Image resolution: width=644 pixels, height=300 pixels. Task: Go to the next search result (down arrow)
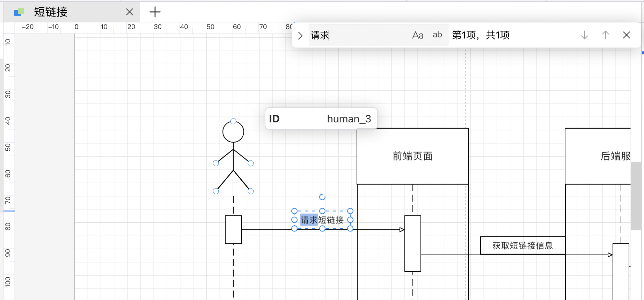tap(585, 35)
